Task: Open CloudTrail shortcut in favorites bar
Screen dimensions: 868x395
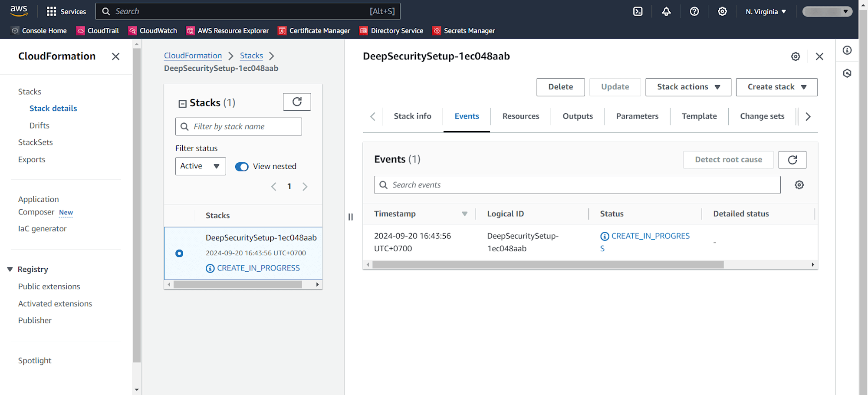Action: pyautogui.click(x=98, y=30)
